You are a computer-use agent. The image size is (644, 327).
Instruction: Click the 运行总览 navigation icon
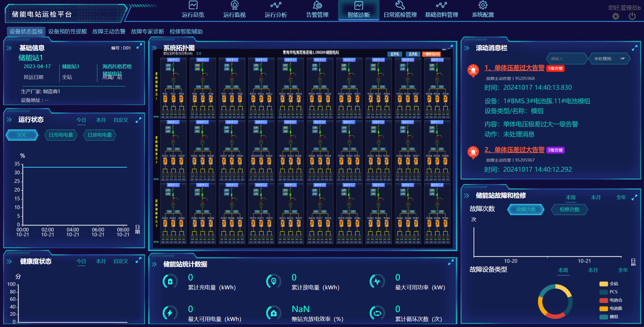pyautogui.click(x=193, y=5)
